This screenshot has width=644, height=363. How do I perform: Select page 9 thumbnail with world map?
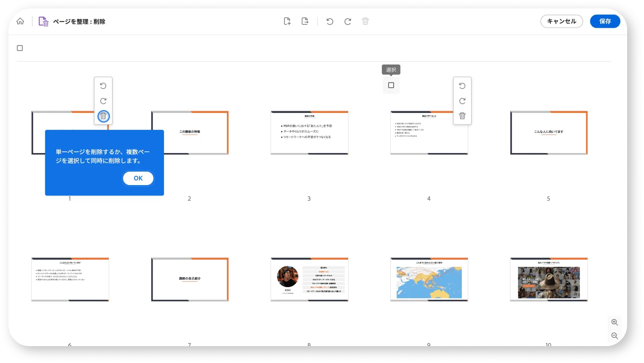coord(429,280)
